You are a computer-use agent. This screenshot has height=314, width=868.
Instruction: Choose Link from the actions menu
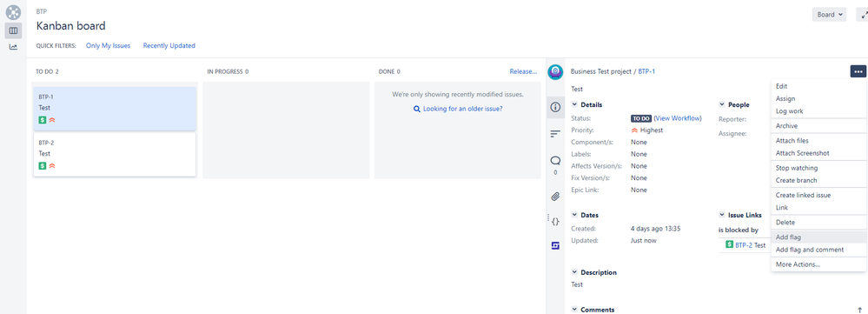point(818,207)
